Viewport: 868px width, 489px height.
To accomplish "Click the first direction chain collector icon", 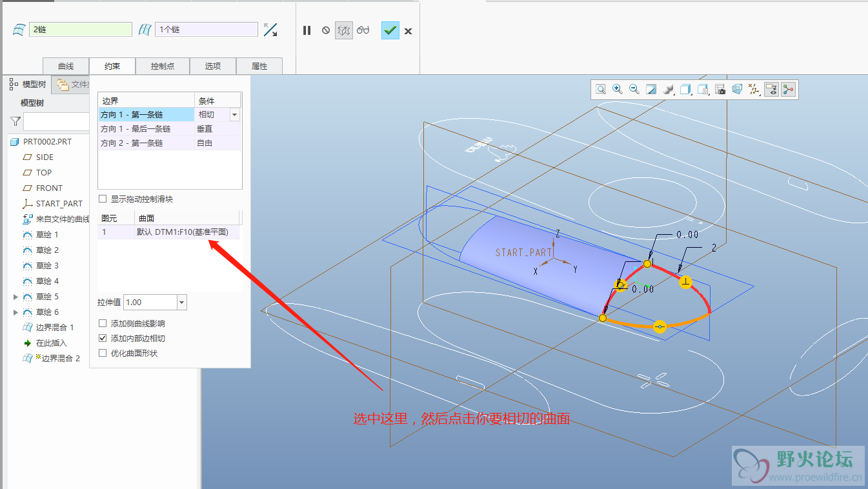I will click(19, 30).
